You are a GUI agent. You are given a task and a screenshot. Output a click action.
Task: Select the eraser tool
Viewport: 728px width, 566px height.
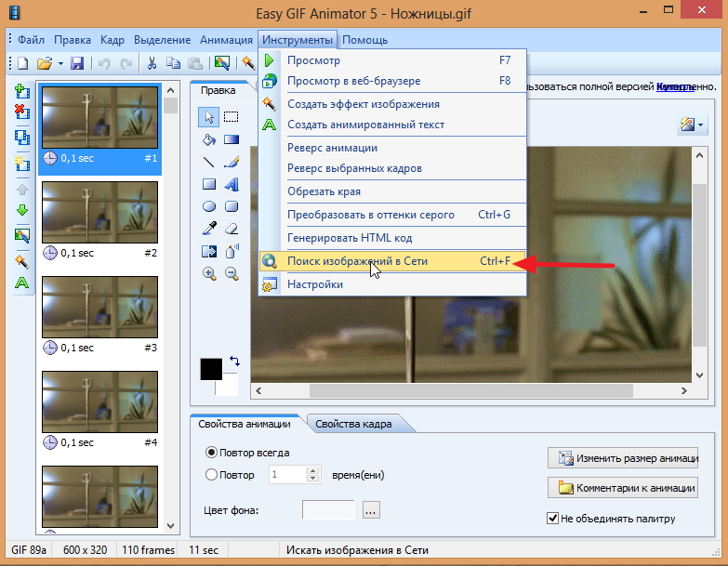click(x=232, y=229)
